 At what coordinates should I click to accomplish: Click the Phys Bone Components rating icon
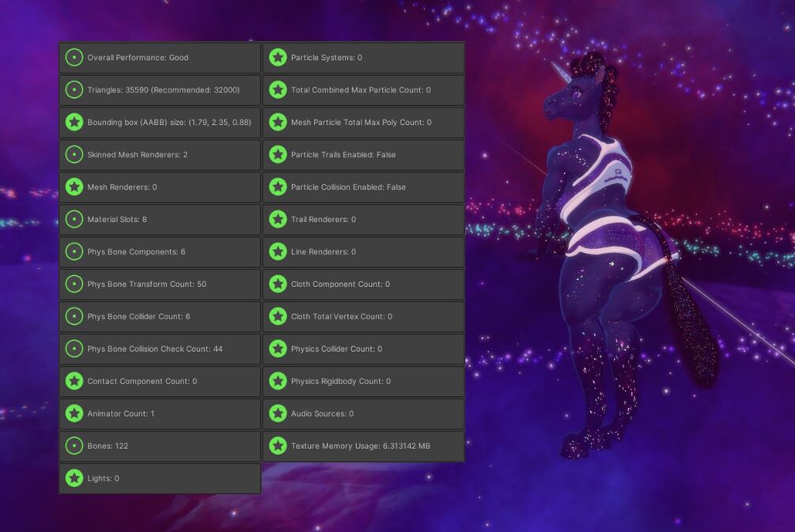click(74, 252)
